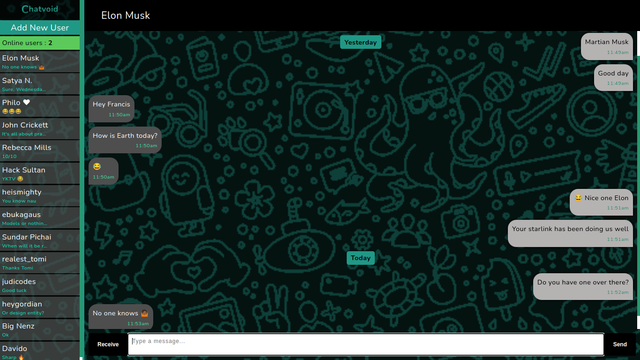Screen dimensions: 640x360
Task: Open the Philo conversation
Action: pos(40,106)
